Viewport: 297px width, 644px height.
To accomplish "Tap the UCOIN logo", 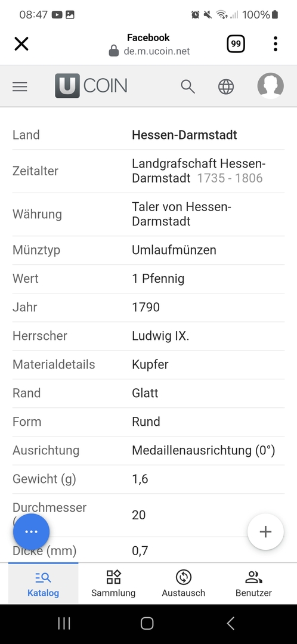I will pos(91,86).
